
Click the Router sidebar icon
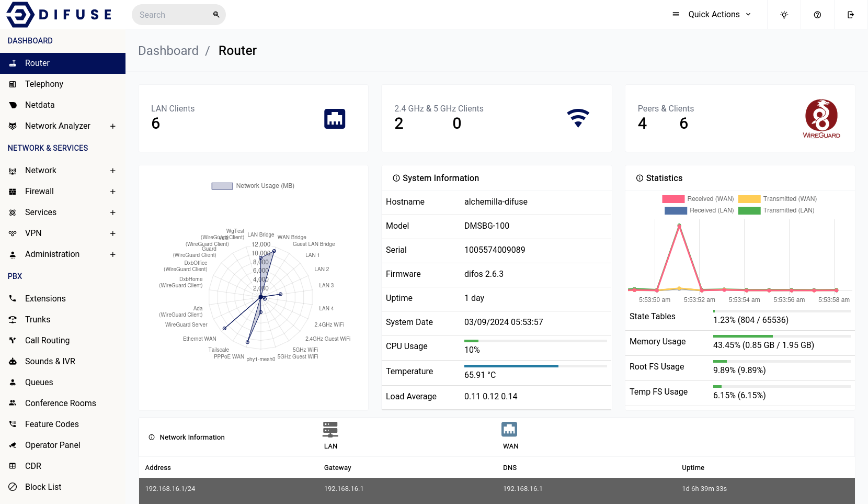pyautogui.click(x=13, y=63)
